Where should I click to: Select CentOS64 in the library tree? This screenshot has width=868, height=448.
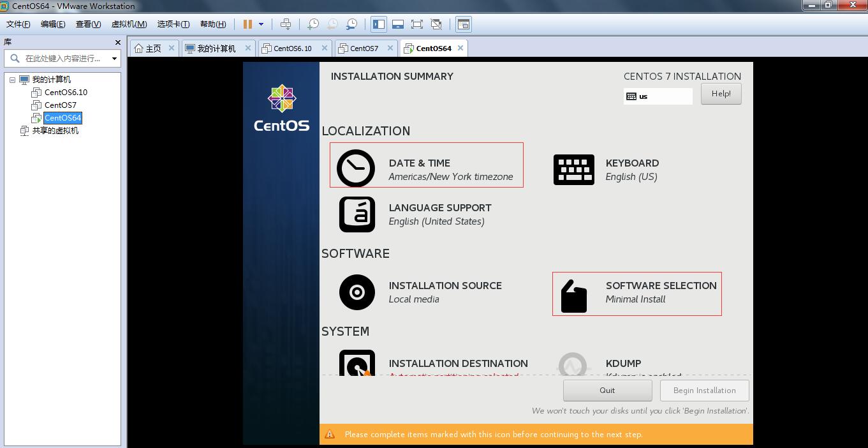click(x=63, y=118)
